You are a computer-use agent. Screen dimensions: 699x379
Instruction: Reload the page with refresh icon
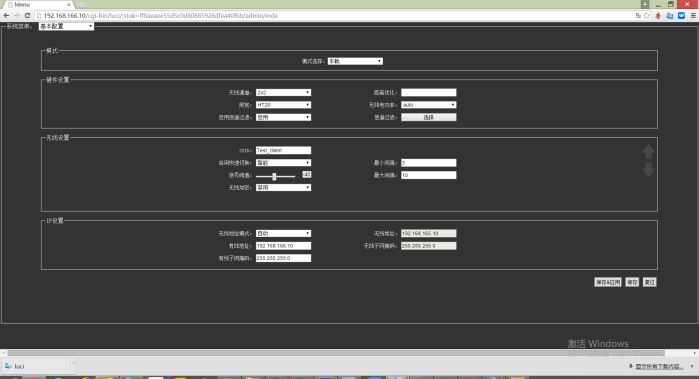pyautogui.click(x=27, y=16)
